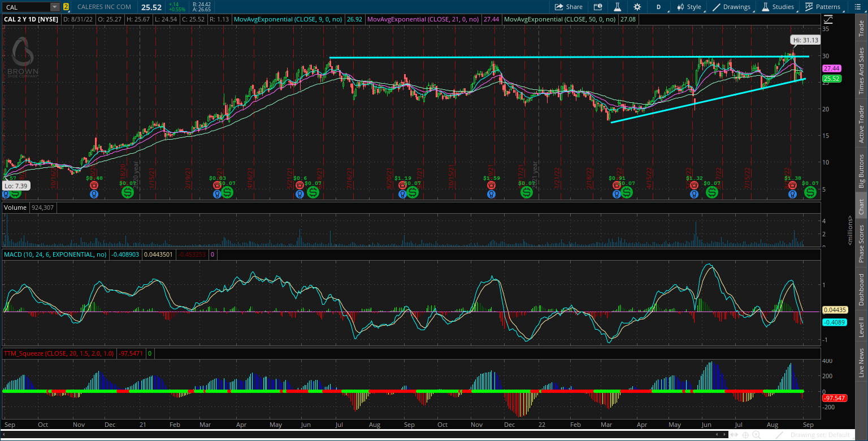Click the $1.19 earnings phone icon
868x441 pixels.
coord(402,185)
